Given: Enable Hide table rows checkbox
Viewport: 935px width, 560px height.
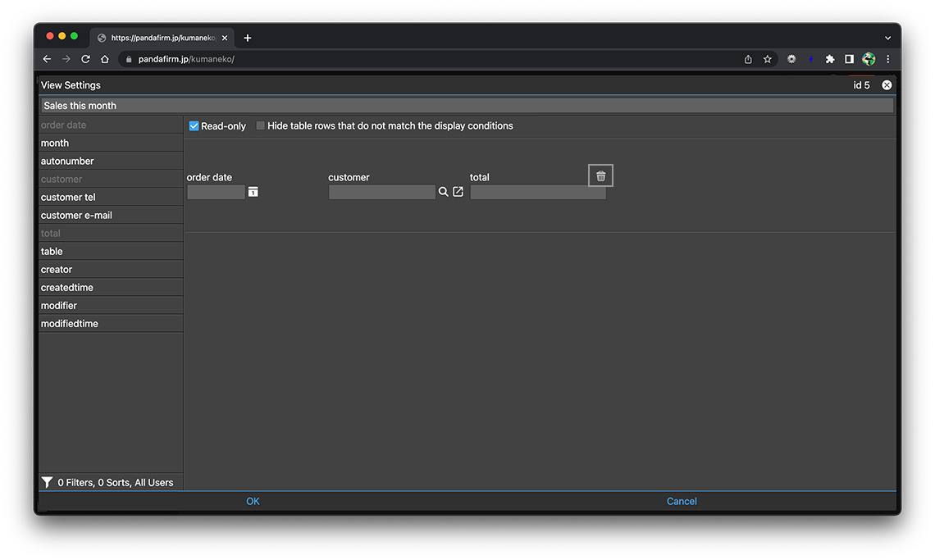Looking at the screenshot, I should coord(261,126).
